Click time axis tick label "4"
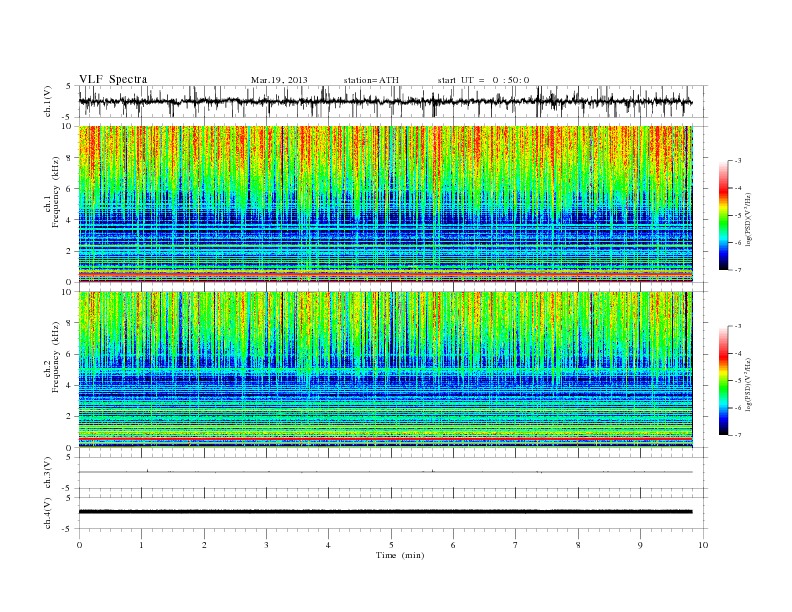This screenshot has width=792, height=612. coord(328,545)
